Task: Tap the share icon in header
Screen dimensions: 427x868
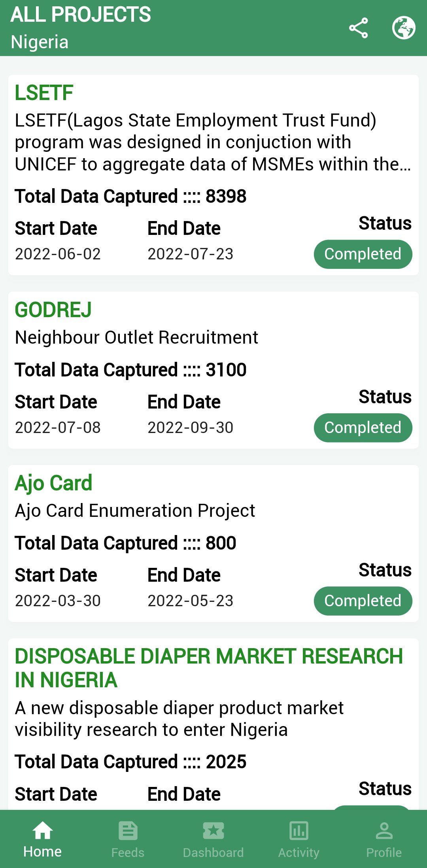Action: tap(358, 28)
